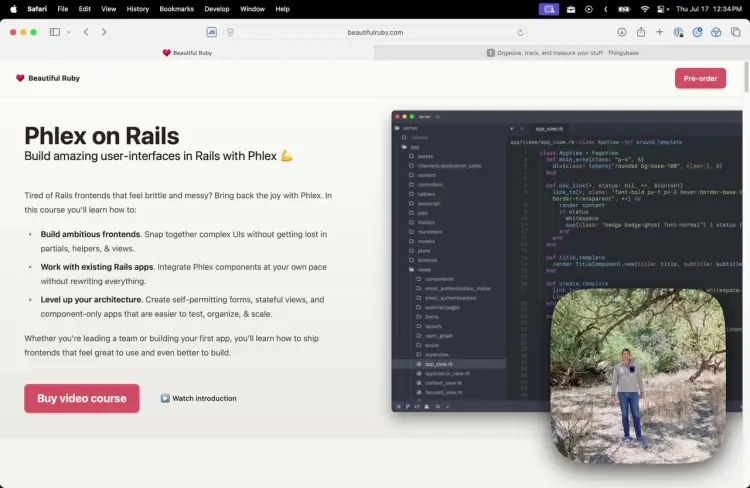
Task: Open Wi-Fi menu in menu bar
Action: (x=645, y=9)
